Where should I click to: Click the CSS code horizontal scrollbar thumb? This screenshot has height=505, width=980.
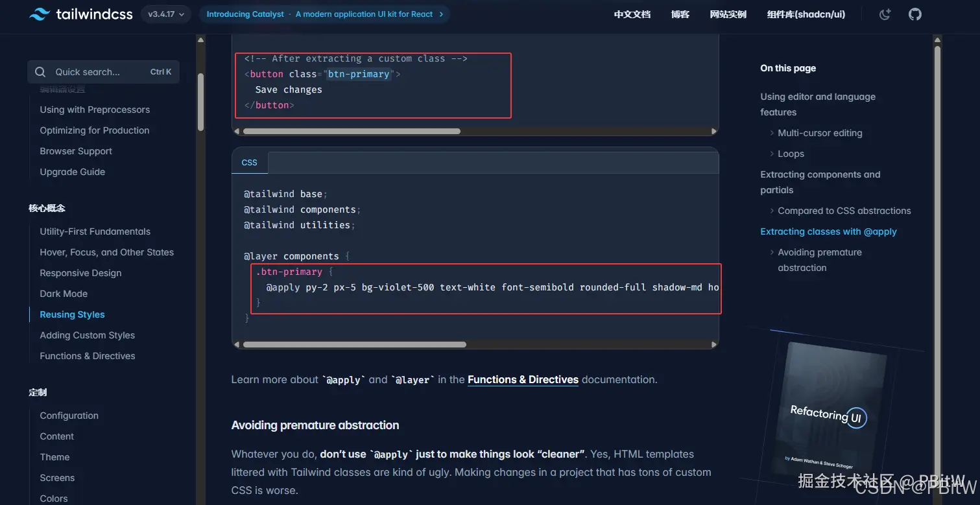click(x=354, y=344)
